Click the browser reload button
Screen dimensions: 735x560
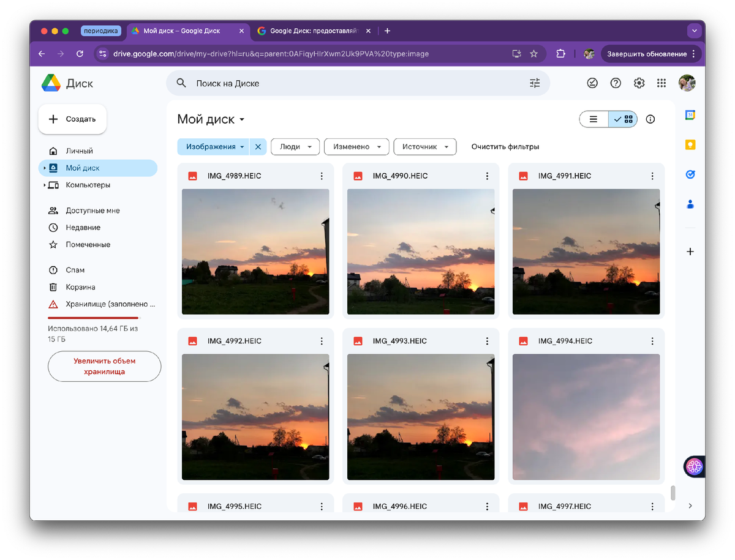click(x=80, y=54)
